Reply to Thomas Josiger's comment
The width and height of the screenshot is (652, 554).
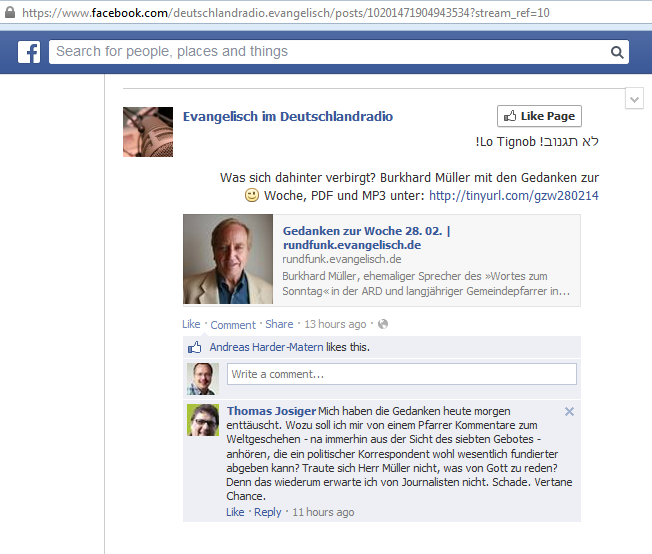(268, 512)
